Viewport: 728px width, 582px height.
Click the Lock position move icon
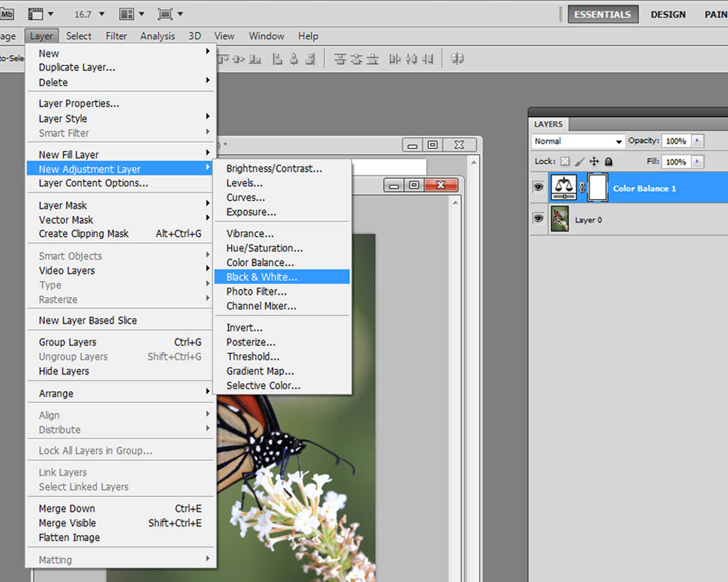(594, 161)
